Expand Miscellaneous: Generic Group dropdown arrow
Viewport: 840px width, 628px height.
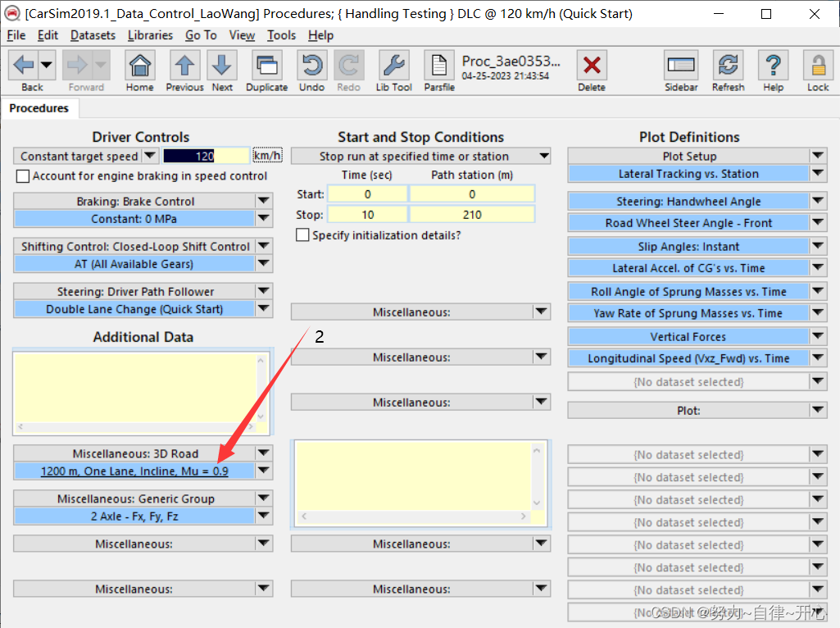point(264,498)
